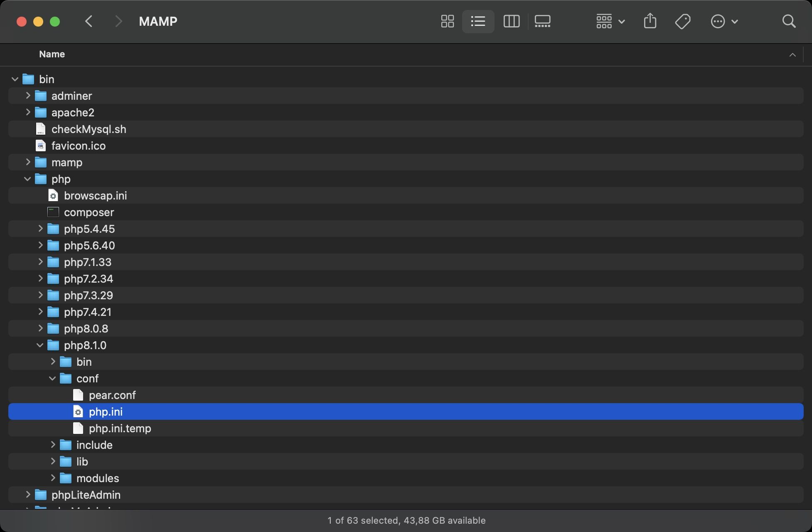Screen dimensions: 812x532
Task: Expand the php5.4.45 folder
Action: pos(40,229)
